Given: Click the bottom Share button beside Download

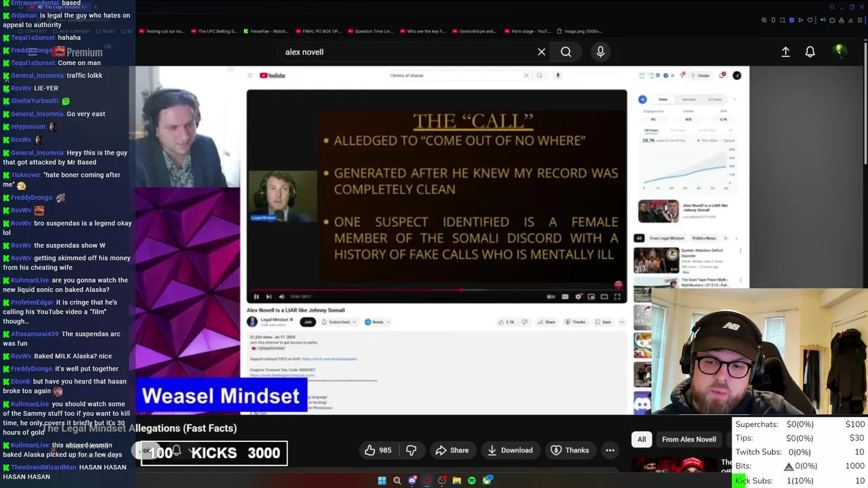Looking at the screenshot, I should pos(452,450).
